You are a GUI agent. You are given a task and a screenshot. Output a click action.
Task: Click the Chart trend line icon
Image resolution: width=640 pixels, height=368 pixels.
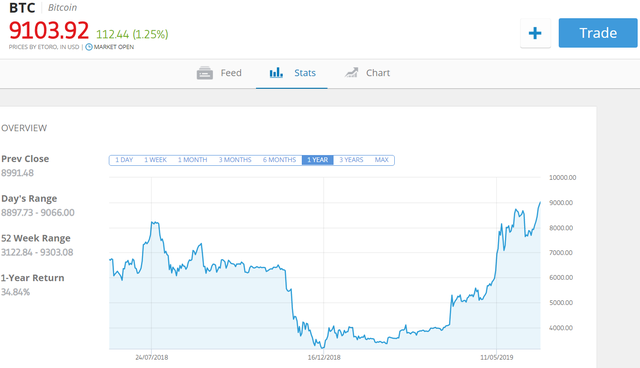click(x=351, y=73)
